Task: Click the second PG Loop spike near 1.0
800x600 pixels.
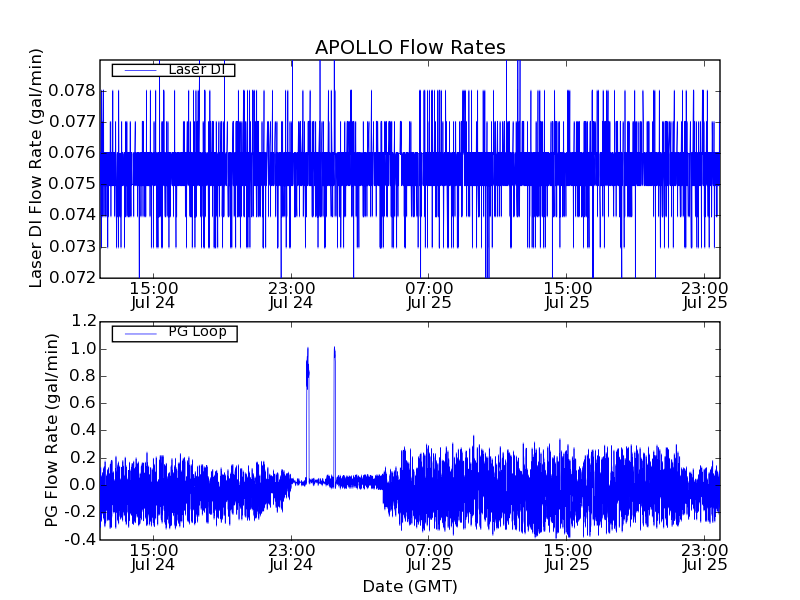Action: pyautogui.click(x=334, y=365)
